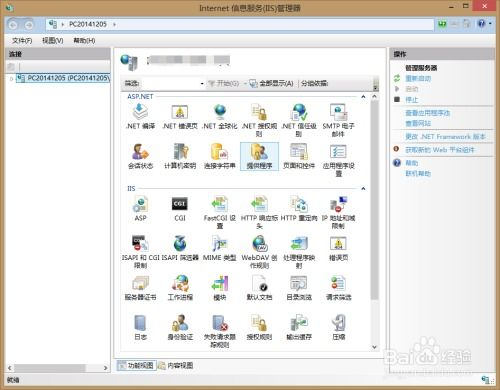The image size is (500, 390).
Task: Open the 压缩 icon
Action: 338,327
